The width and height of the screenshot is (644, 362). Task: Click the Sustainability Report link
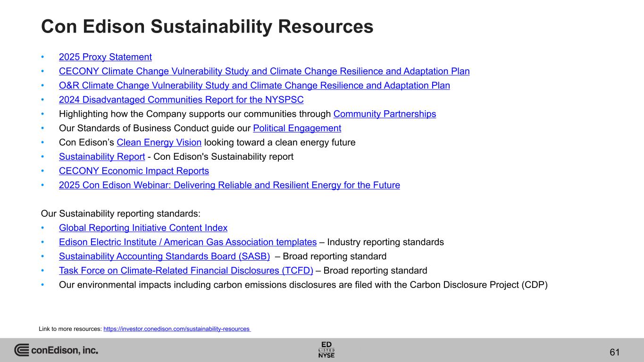pyautogui.click(x=101, y=156)
